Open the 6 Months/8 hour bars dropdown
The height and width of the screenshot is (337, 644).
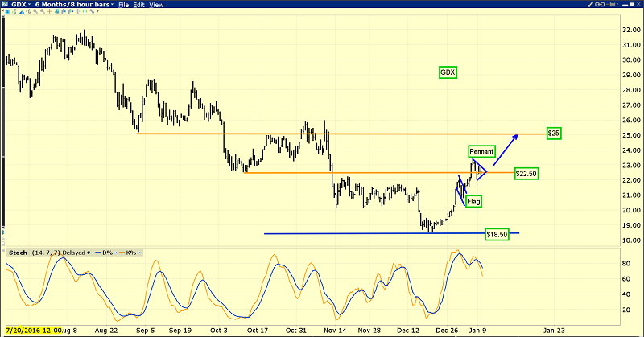[x=72, y=5]
